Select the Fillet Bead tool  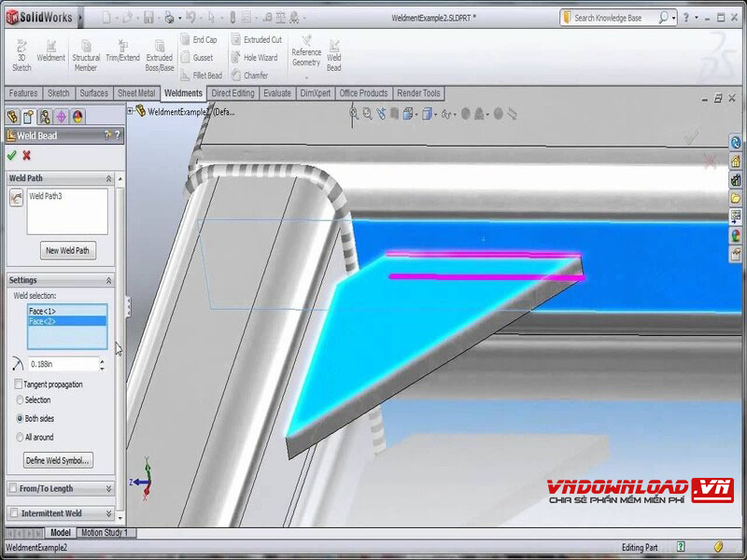click(x=202, y=76)
